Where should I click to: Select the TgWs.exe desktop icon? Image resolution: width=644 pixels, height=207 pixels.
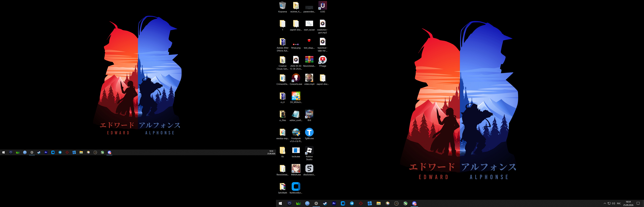click(x=309, y=134)
